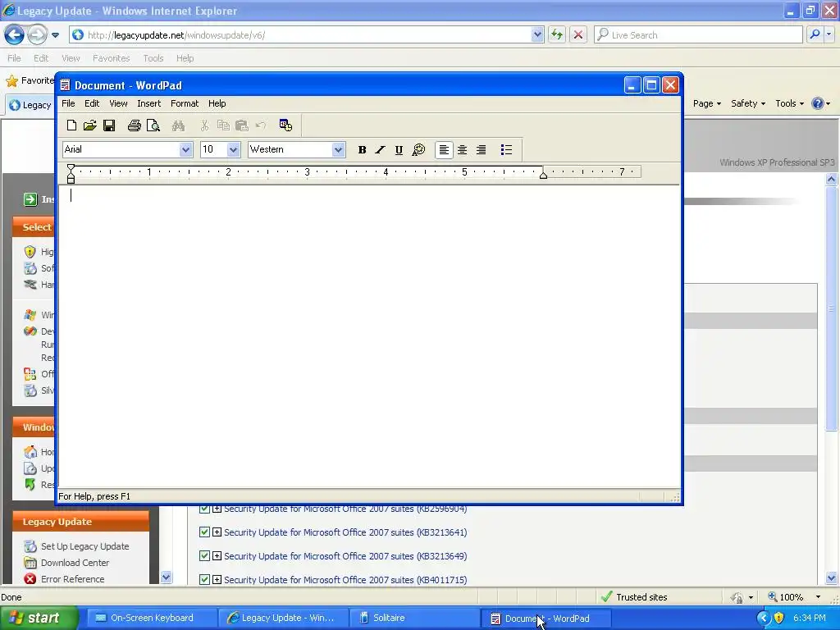Click the Paste clipboard icon in WordPad
This screenshot has height=630, width=840.
coord(242,126)
